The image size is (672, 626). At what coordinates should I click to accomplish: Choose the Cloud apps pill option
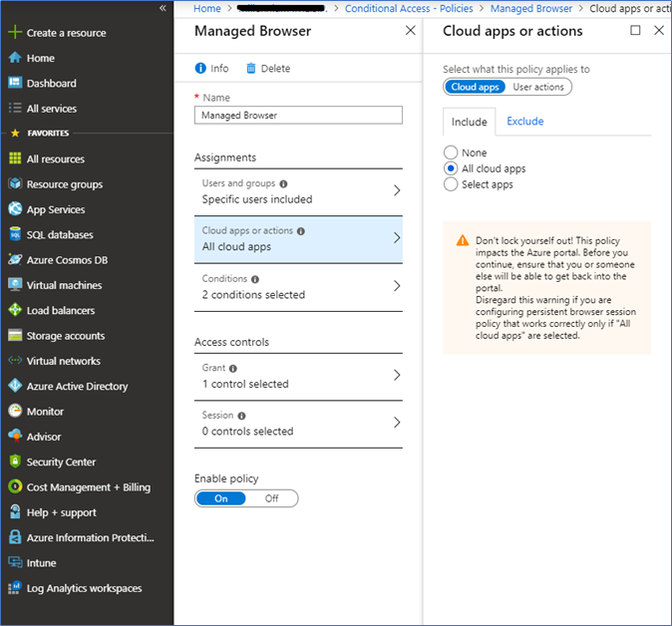[475, 87]
